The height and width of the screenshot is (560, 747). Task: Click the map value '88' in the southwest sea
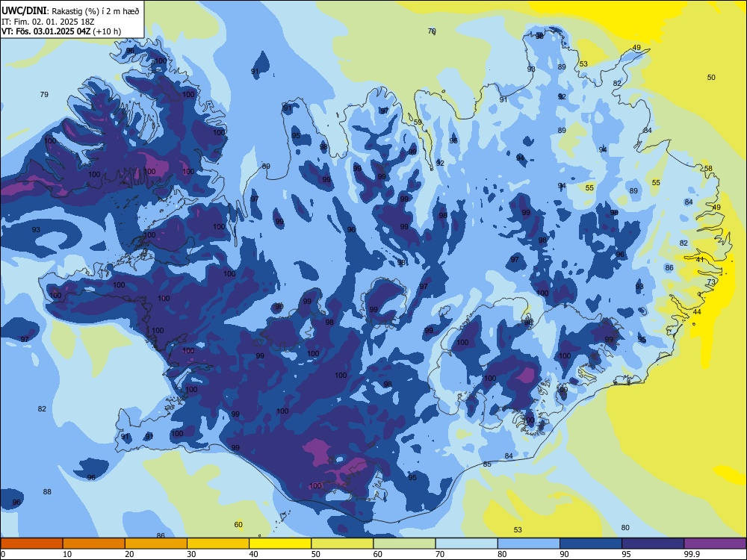point(47,491)
